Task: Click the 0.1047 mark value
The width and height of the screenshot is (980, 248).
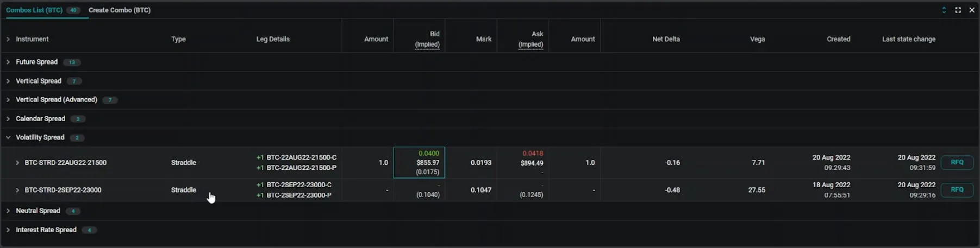Action: tap(481, 190)
